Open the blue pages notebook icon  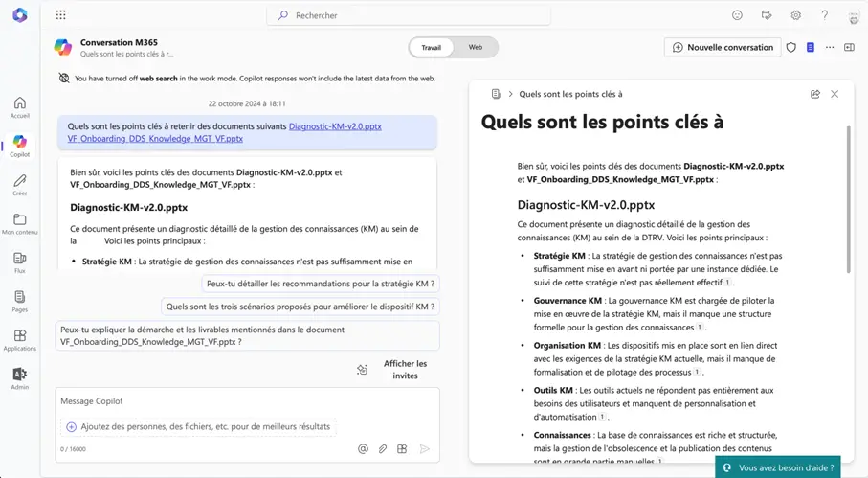point(811,48)
